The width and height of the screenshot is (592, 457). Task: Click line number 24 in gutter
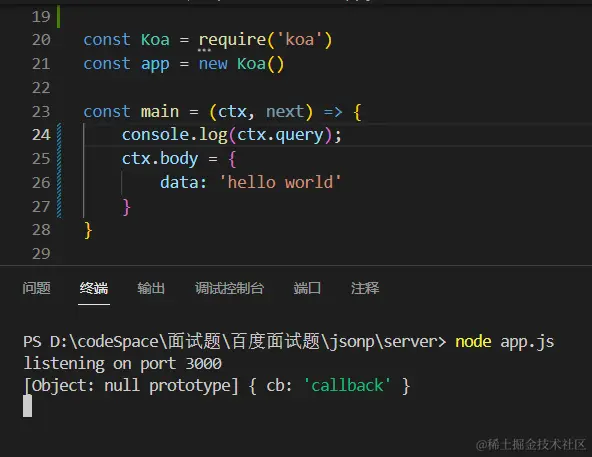(x=41, y=135)
